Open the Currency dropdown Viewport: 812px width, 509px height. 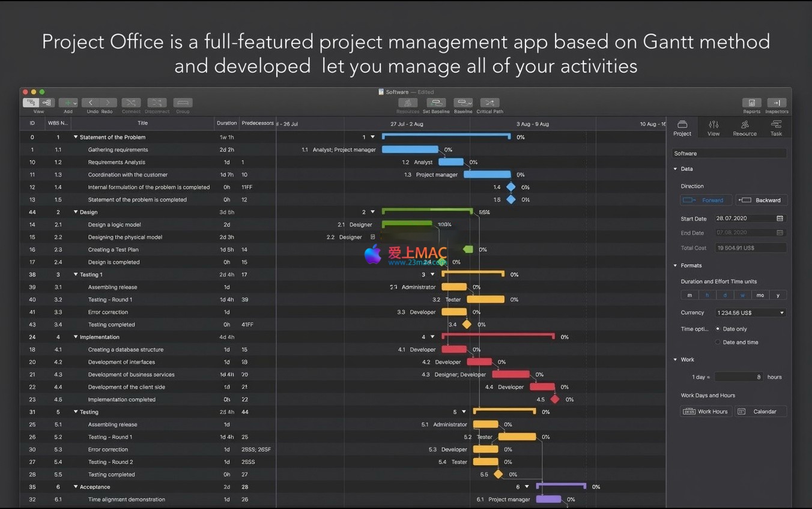750,313
